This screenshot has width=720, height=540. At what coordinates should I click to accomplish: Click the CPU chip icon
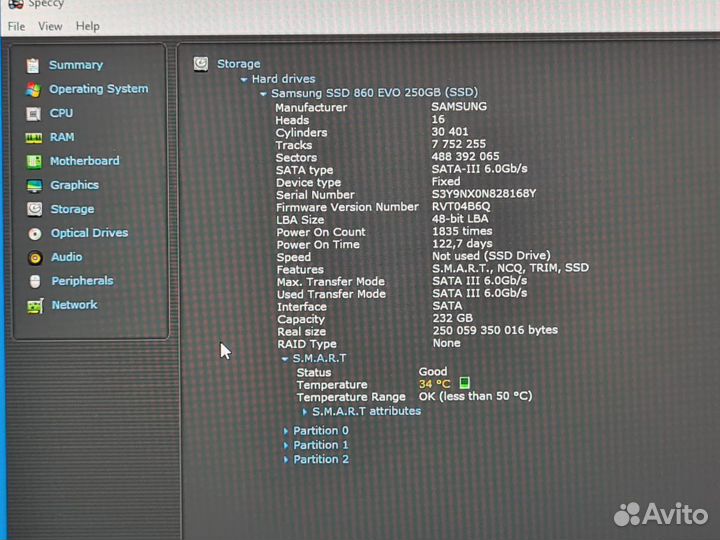click(x=33, y=114)
